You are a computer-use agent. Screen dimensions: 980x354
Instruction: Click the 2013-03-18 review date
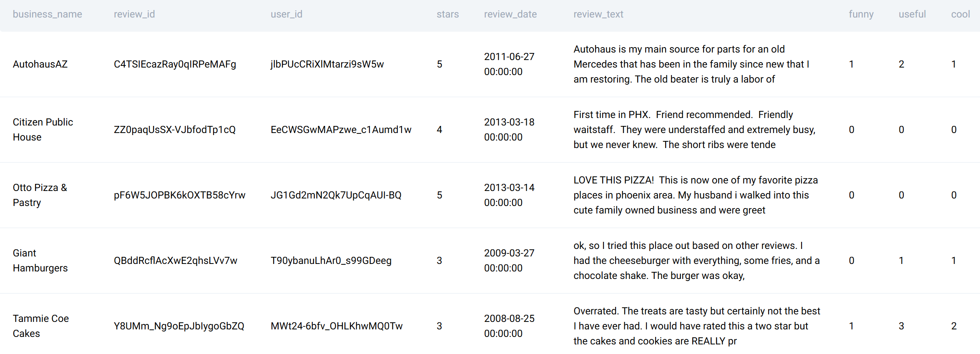tap(509, 130)
